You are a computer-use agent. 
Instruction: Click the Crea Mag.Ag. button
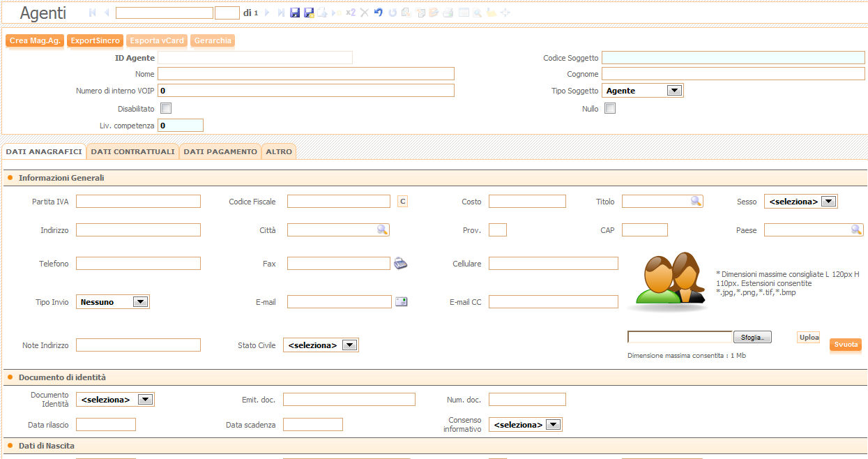pyautogui.click(x=35, y=40)
